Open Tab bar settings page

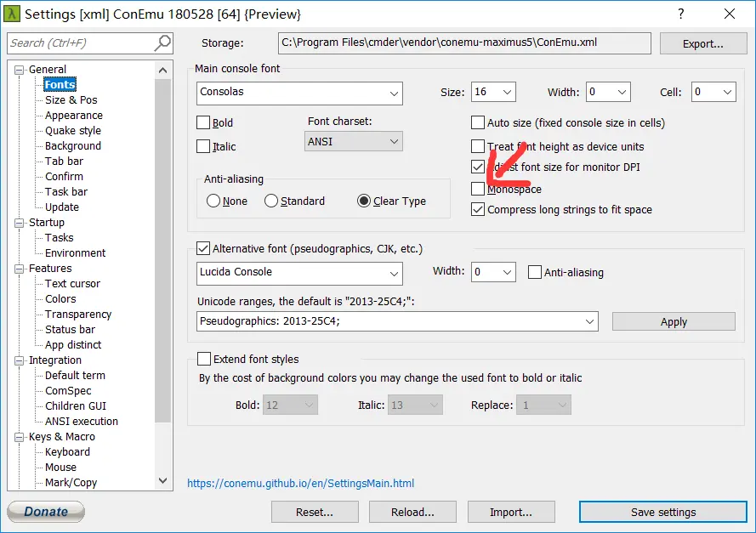[x=64, y=161]
